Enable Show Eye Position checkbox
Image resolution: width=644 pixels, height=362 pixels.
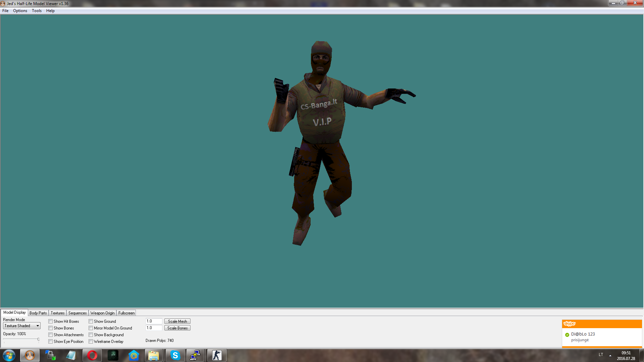[x=50, y=342]
